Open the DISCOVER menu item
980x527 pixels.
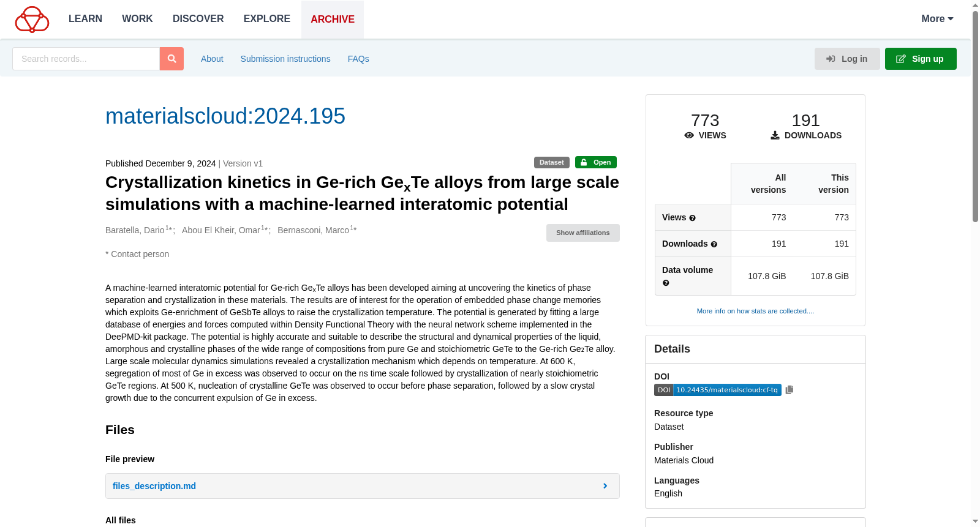[198, 19]
